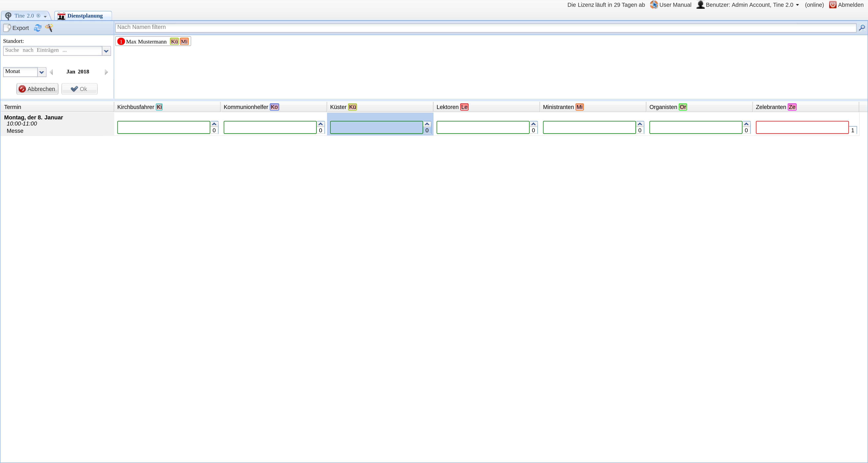
Task: Click the Organisten assignment box for Messe
Action: [x=696, y=127]
